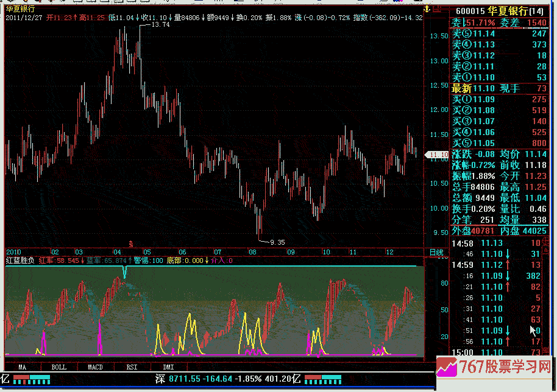Click the 08 month label on the time axis
557x392 pixels.
(x=252, y=252)
